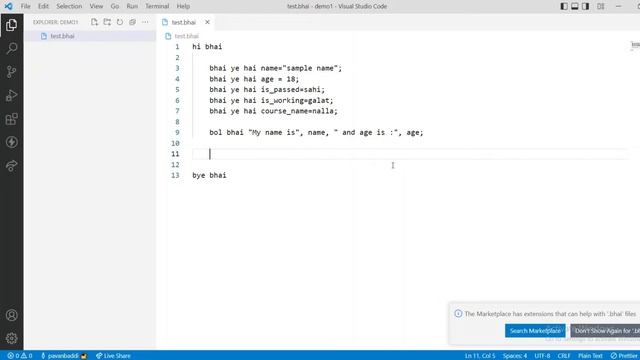Screen dimensions: 640x360
Task: Open the Run and Debug view
Action: pyautogui.click(x=11, y=95)
